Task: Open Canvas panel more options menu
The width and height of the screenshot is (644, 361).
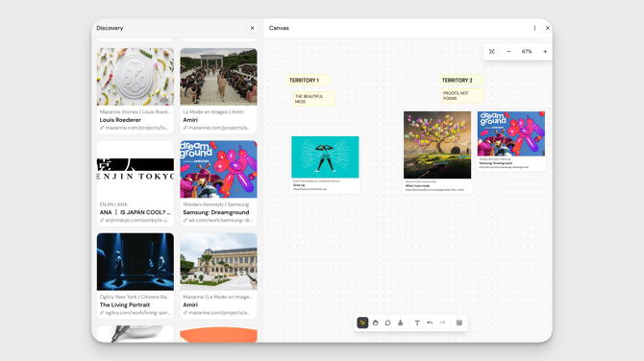Action: pyautogui.click(x=534, y=28)
